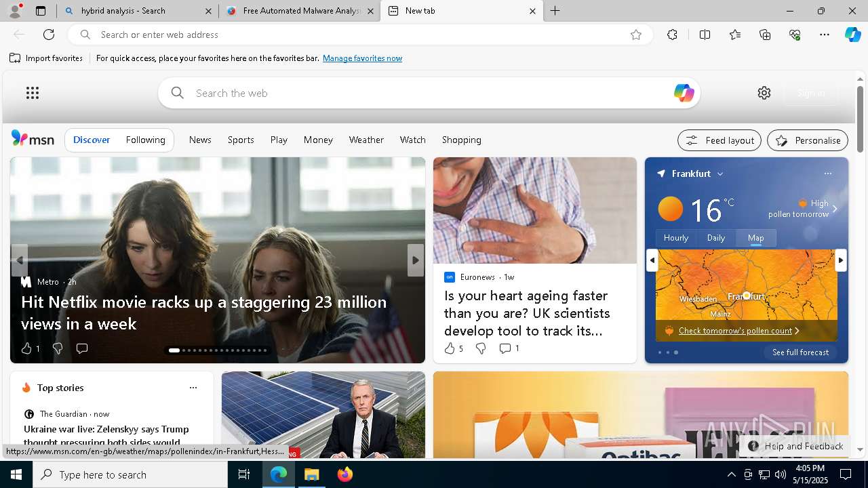
Task: Click Import favorites button
Action: (x=46, y=58)
